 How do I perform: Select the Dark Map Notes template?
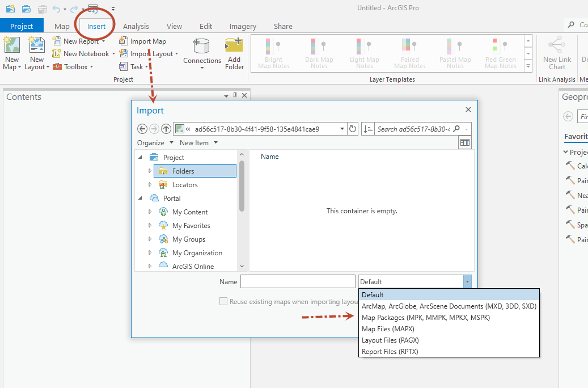pyautogui.click(x=319, y=53)
